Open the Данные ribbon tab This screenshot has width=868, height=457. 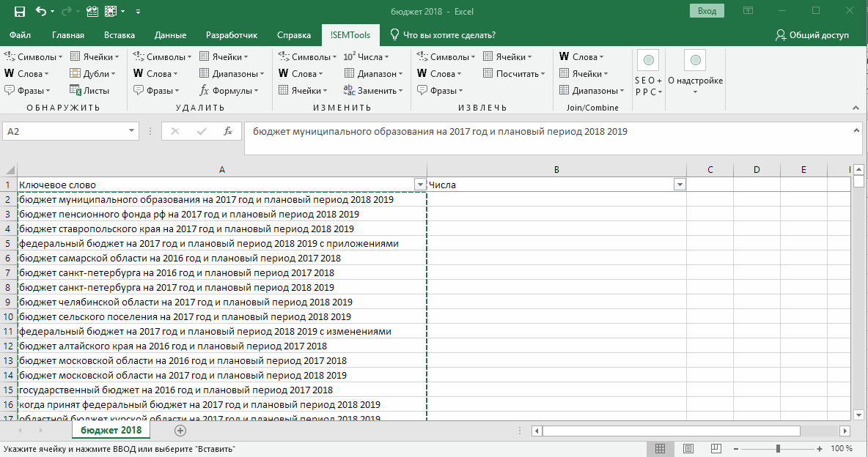(x=169, y=35)
